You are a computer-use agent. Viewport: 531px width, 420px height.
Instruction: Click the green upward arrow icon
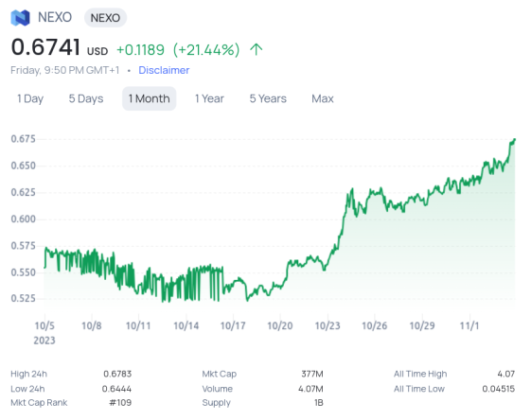coord(256,49)
